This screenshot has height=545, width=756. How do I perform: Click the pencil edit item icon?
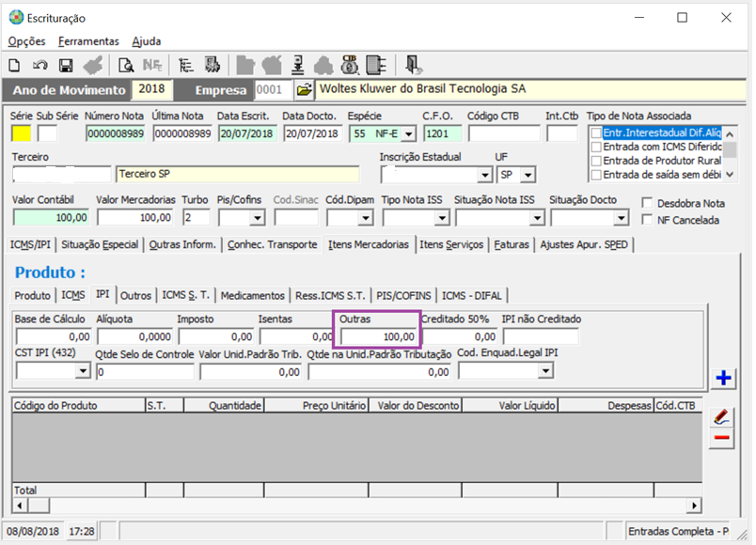click(x=722, y=416)
